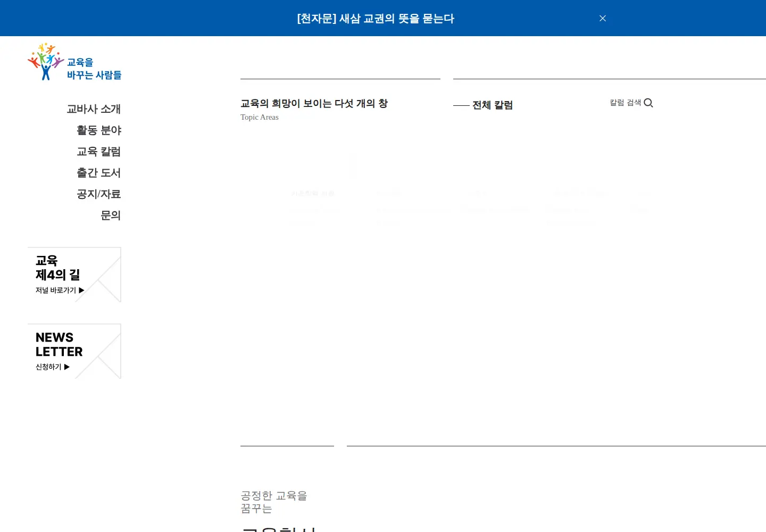
Task: Click the 전체 칼럼 heading
Action: tap(493, 105)
